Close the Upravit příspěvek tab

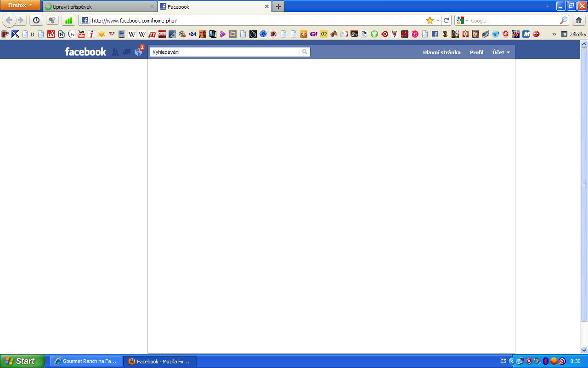[x=152, y=6]
